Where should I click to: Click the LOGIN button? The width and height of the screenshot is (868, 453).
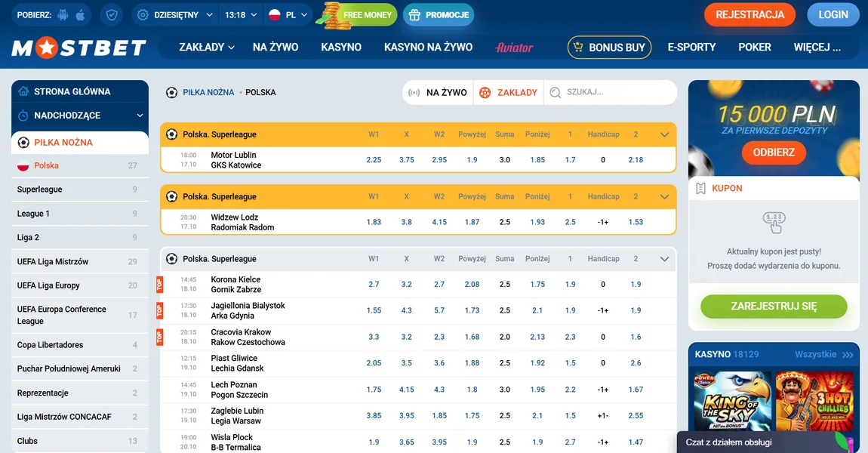pyautogui.click(x=833, y=14)
